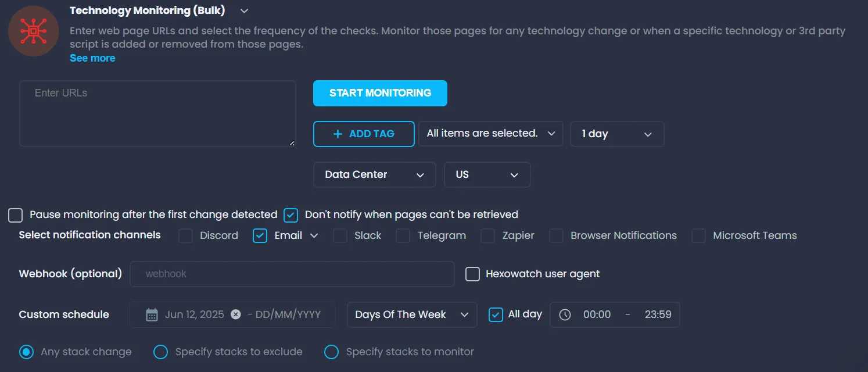This screenshot has width=868, height=372.
Task: Clear the Jun 12, 2025 date
Action: tap(235, 314)
